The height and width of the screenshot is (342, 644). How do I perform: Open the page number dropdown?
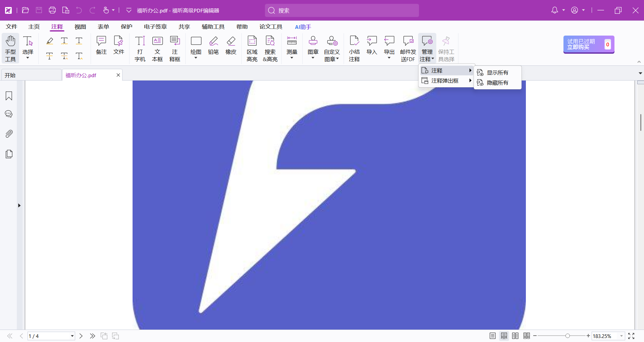pos(72,336)
